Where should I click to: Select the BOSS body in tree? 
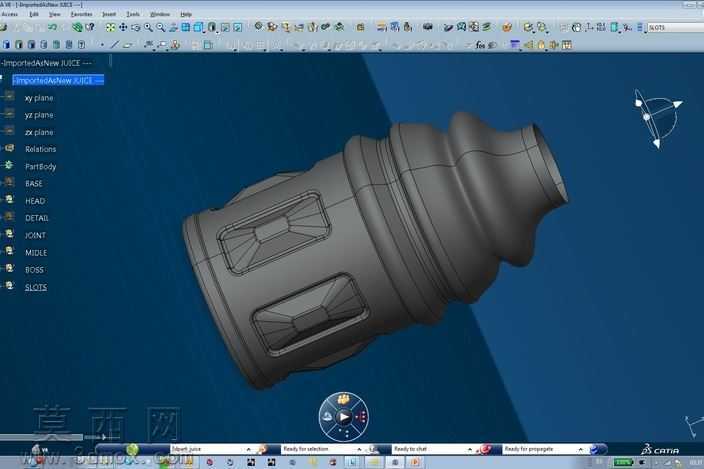pos(34,270)
